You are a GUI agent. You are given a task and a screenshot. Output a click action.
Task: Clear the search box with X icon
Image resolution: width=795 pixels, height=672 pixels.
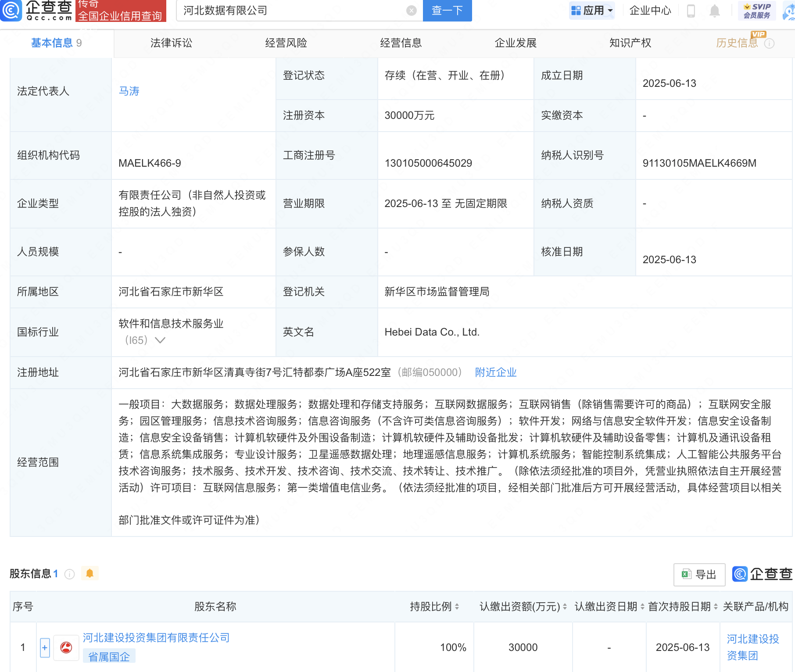click(x=411, y=11)
